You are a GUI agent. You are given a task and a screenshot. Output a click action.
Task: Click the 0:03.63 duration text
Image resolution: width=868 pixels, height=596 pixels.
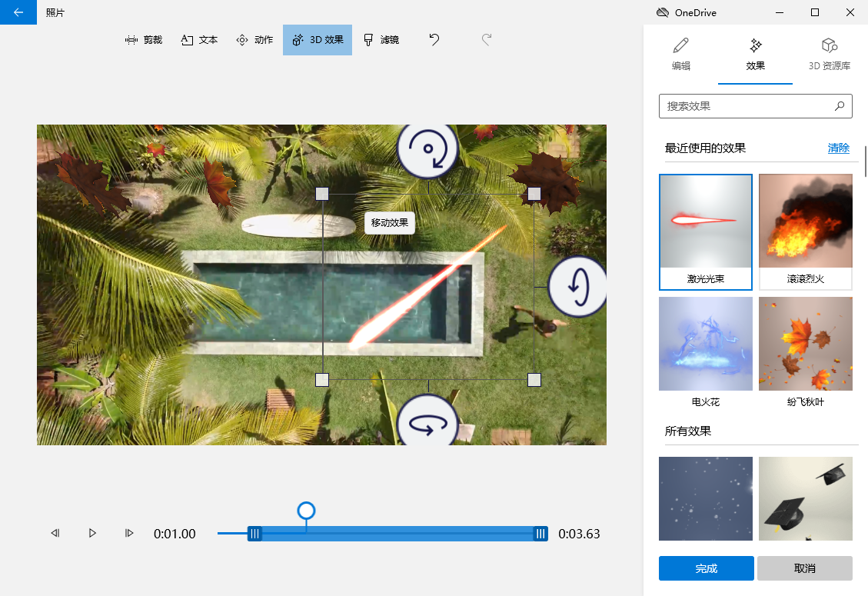(x=579, y=534)
